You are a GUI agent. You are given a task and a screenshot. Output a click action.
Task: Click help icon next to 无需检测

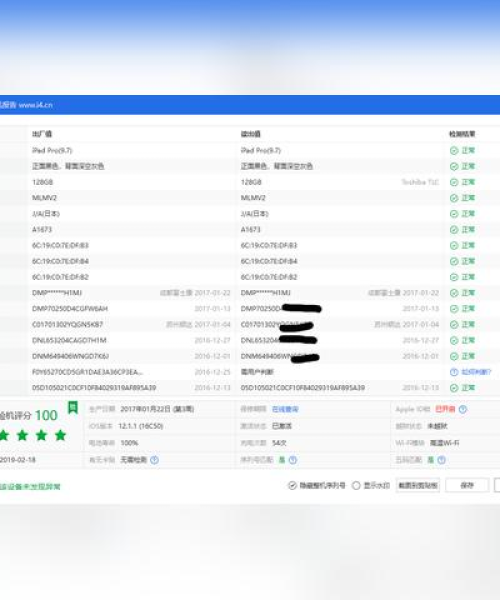coord(154,460)
